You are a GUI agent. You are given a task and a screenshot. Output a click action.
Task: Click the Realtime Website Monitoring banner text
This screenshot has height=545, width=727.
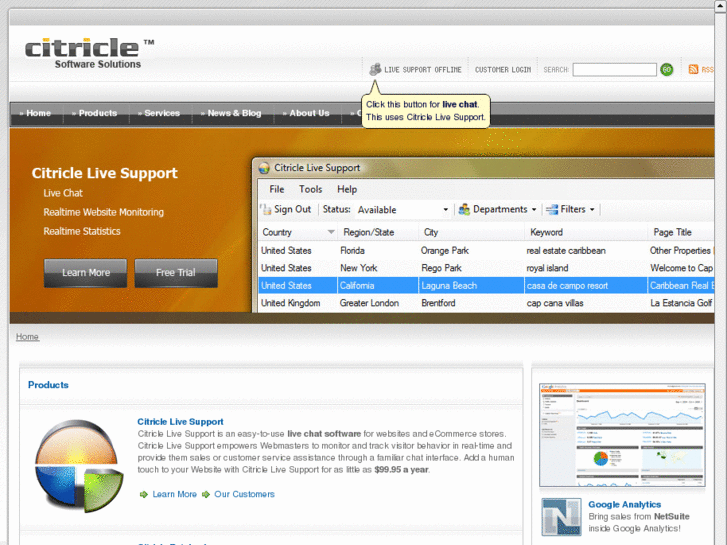pyautogui.click(x=103, y=212)
